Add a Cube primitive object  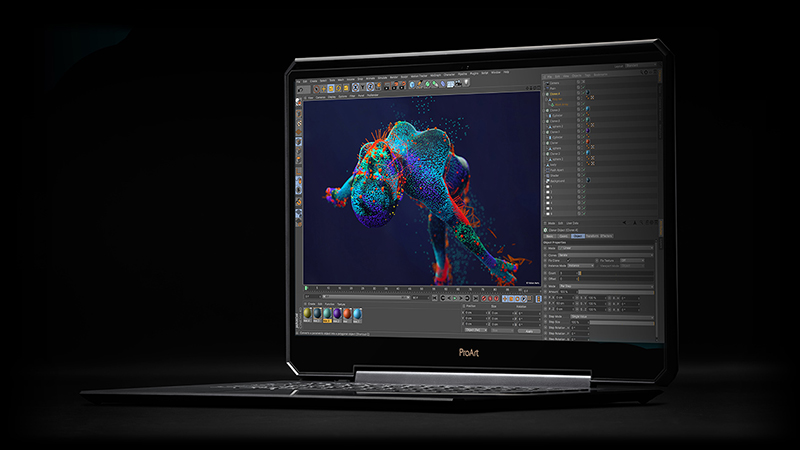[x=412, y=85]
